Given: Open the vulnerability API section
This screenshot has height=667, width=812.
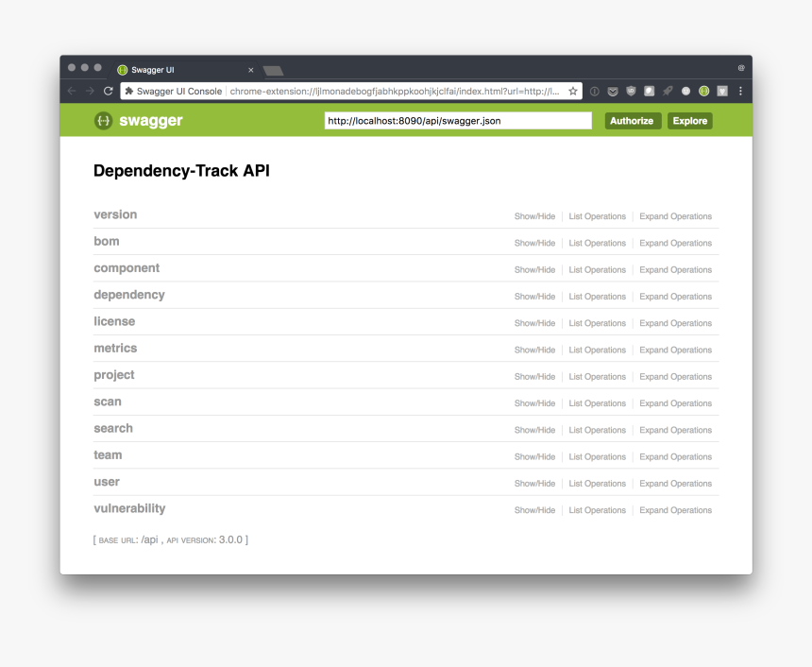Looking at the screenshot, I should [129, 509].
